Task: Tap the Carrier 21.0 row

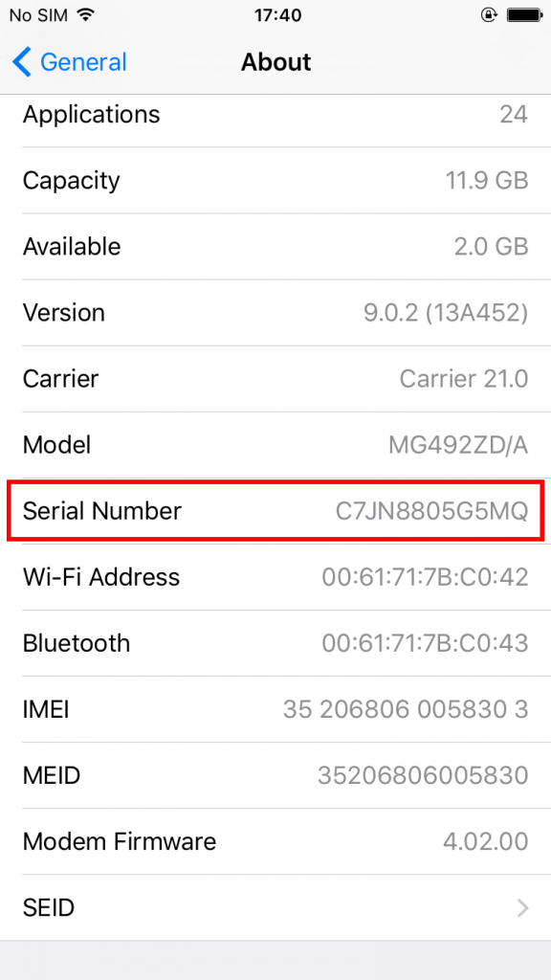Action: coord(275,379)
